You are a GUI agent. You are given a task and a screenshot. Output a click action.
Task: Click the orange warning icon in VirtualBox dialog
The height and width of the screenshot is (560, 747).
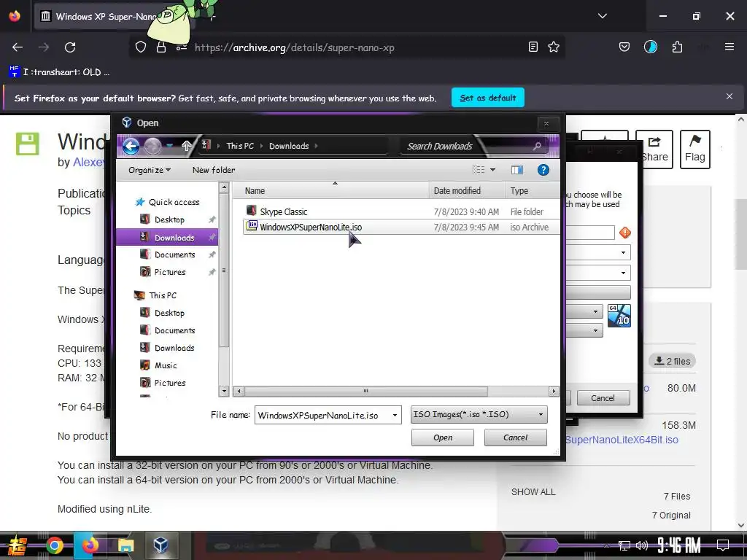625,233
